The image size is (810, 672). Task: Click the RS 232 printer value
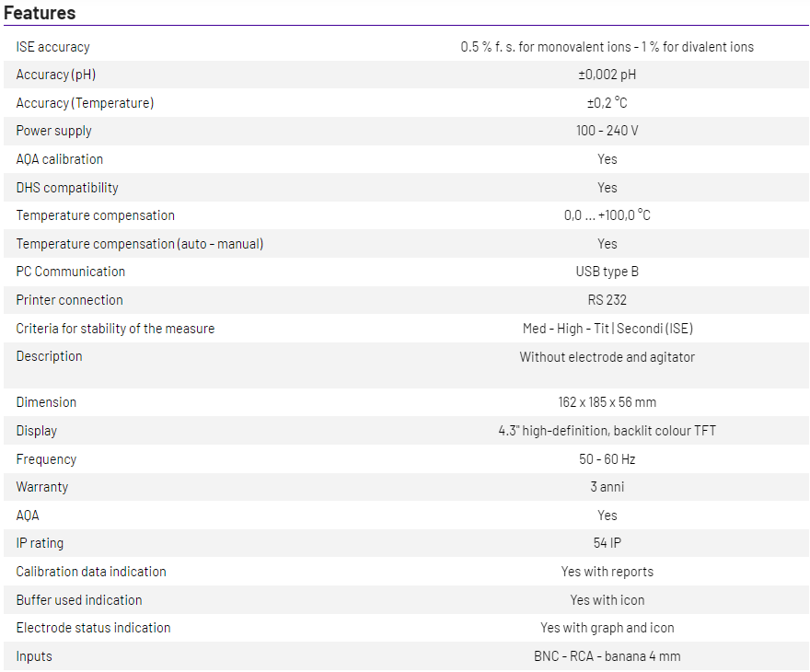607,300
